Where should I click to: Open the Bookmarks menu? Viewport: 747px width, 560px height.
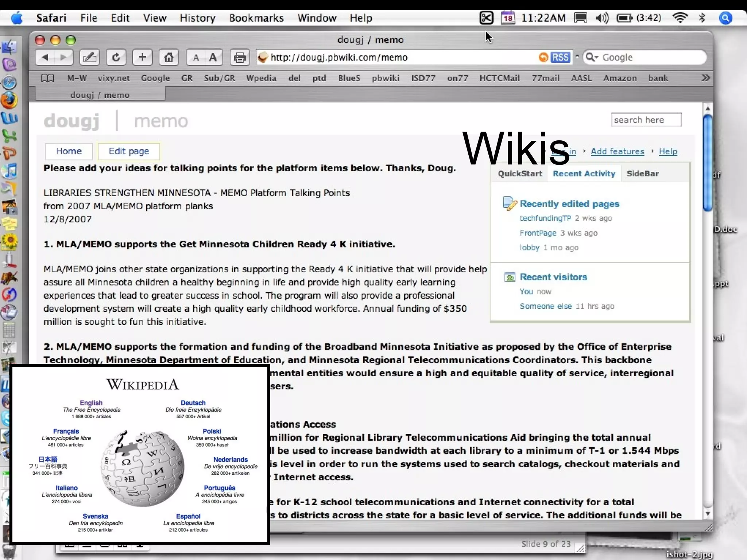(256, 18)
